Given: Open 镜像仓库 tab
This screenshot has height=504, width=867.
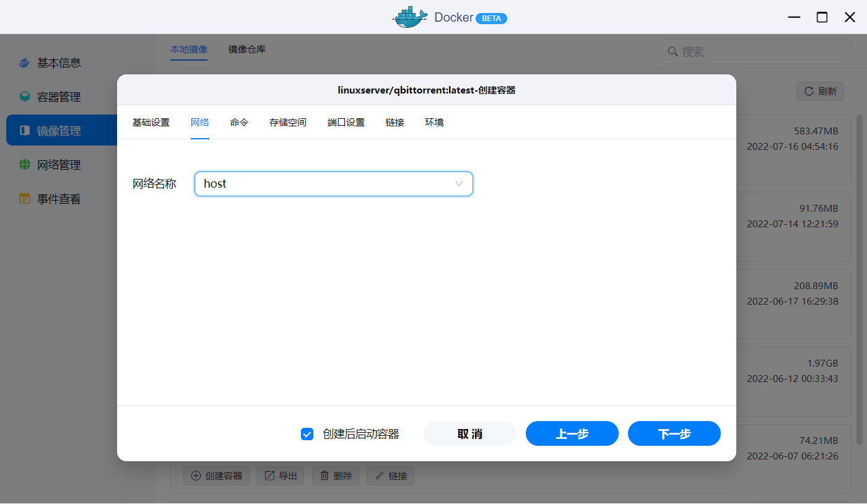Looking at the screenshot, I should coord(247,49).
